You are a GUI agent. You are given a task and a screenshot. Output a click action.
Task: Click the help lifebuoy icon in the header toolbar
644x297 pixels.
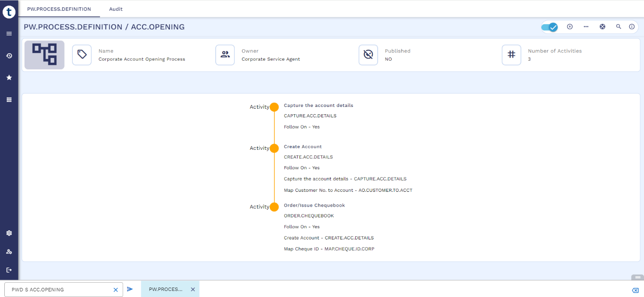click(x=602, y=27)
